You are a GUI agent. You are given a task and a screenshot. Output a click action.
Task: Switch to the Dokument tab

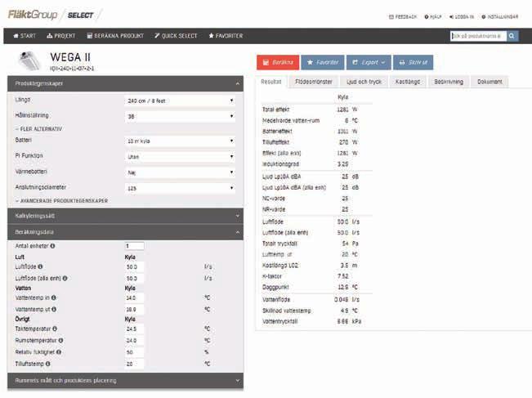click(490, 82)
